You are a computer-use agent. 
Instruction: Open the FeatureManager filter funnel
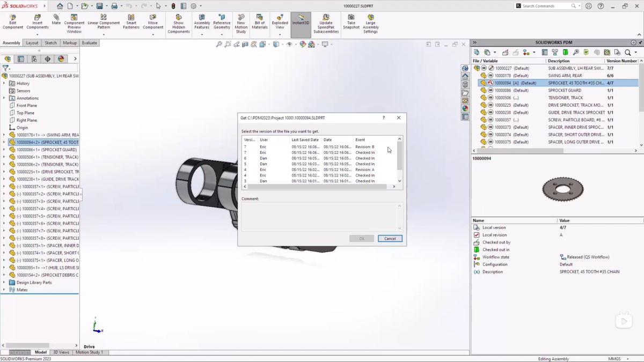click(5, 68)
